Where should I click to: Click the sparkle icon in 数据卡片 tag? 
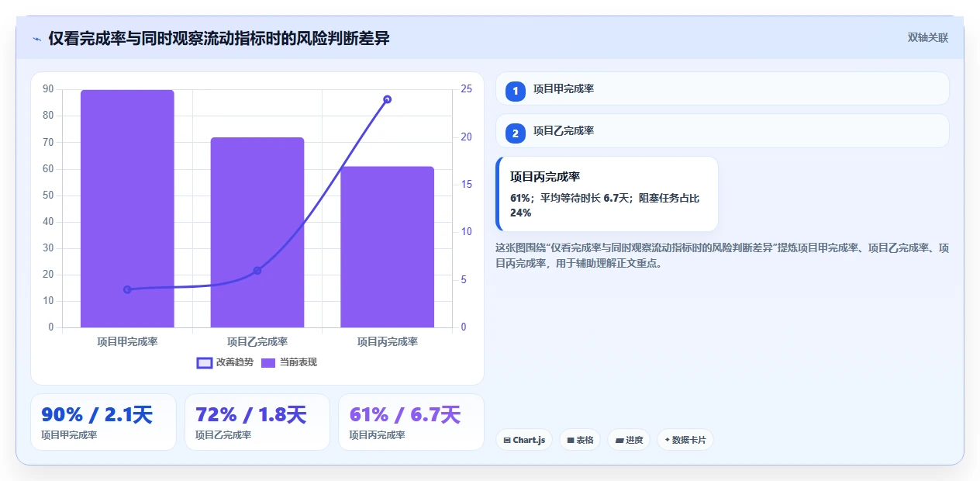click(x=667, y=440)
